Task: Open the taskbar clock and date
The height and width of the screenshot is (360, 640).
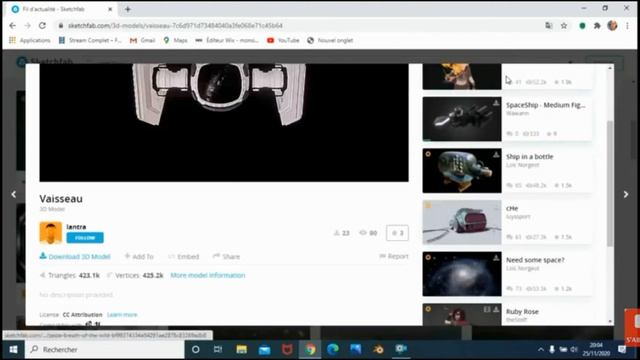Action: (x=596, y=349)
